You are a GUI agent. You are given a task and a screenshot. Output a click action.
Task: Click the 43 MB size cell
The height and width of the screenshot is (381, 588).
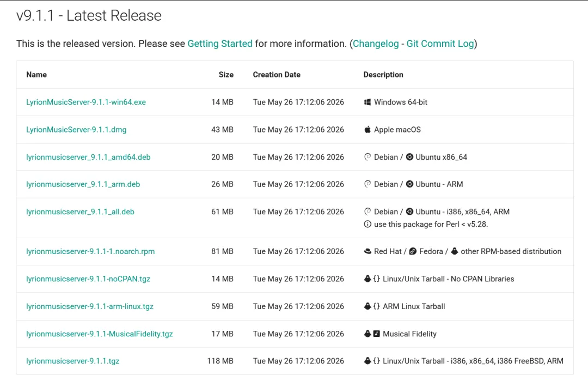point(222,130)
